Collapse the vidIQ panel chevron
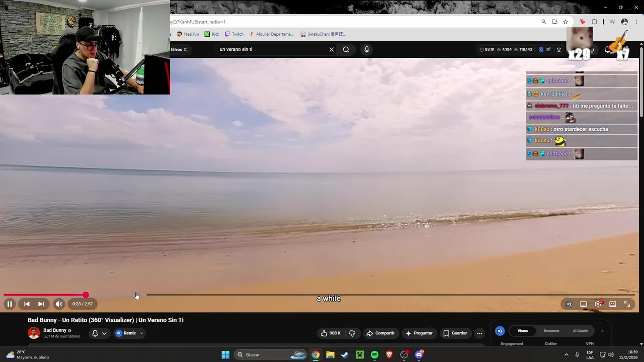 pos(602,331)
